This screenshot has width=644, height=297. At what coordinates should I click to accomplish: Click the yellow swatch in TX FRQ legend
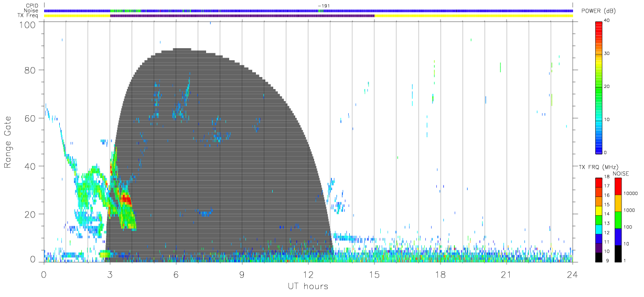[599, 211]
